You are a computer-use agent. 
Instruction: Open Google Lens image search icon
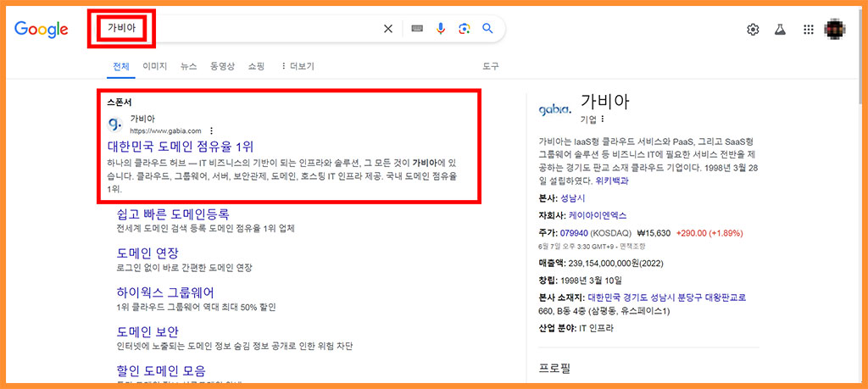pos(464,29)
